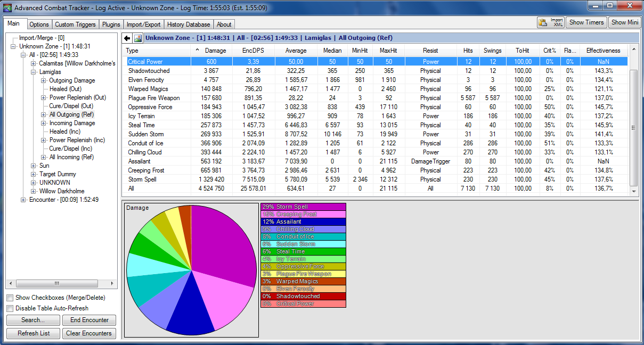This screenshot has height=345, width=644.
Task: Click the back arrow icon
Action: 127,38
